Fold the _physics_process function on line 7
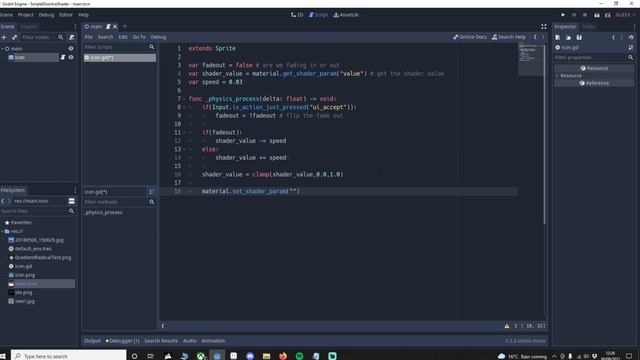Screen dimensions: 640x360 pyautogui.click(x=184, y=99)
